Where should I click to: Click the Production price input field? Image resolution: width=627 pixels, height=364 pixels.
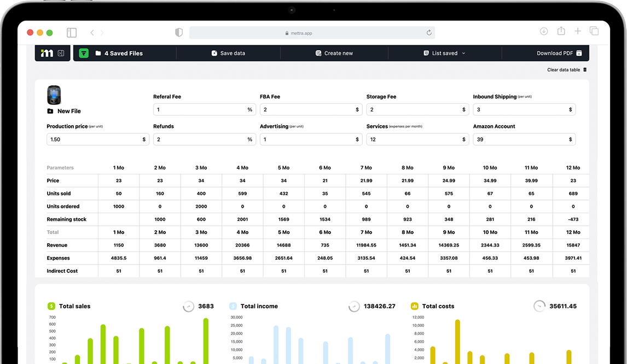pyautogui.click(x=93, y=139)
